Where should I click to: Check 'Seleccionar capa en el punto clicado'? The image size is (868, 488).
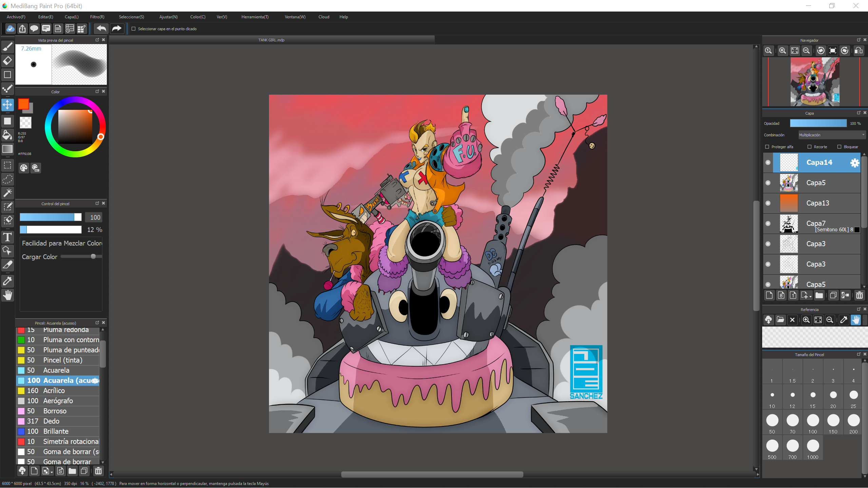pos(134,29)
